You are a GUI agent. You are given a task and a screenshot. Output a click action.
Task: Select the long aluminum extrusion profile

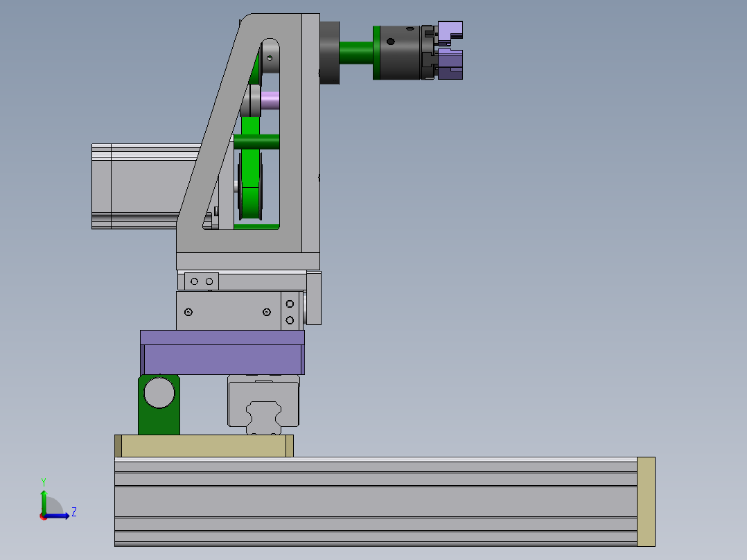click(376, 502)
